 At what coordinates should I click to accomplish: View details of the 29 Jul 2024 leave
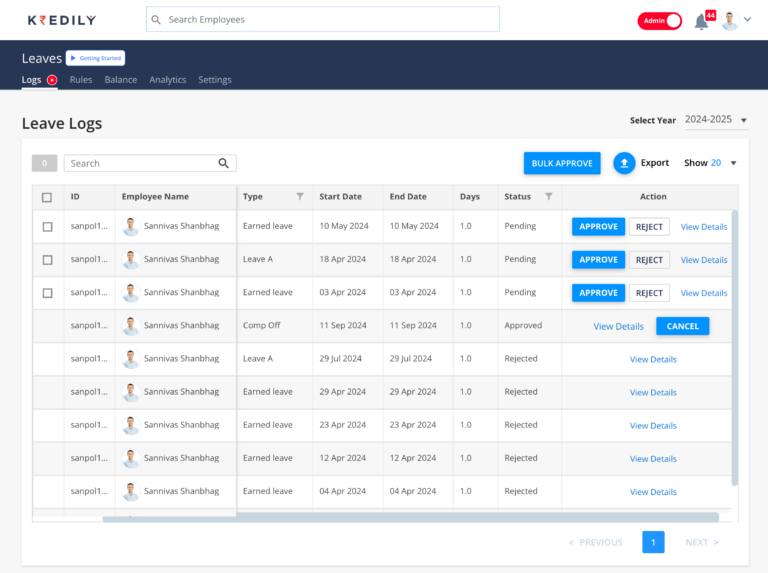653,359
